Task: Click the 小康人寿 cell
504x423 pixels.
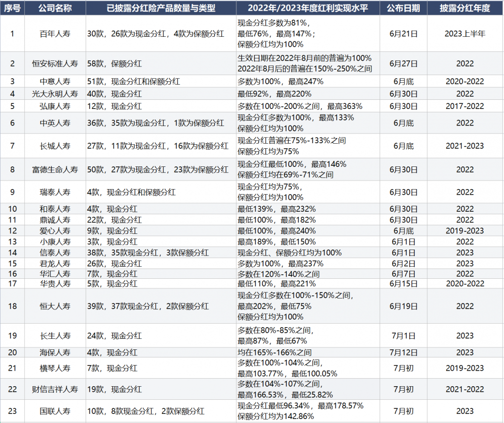Action: coord(55,241)
